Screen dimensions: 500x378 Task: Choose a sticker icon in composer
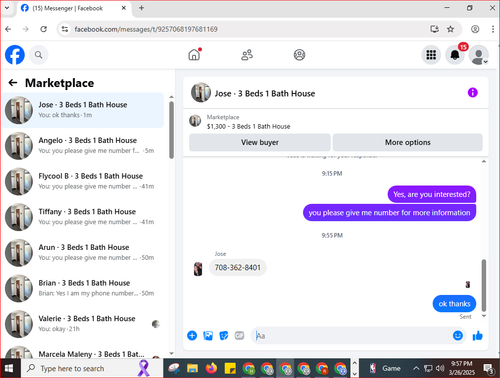tap(224, 336)
